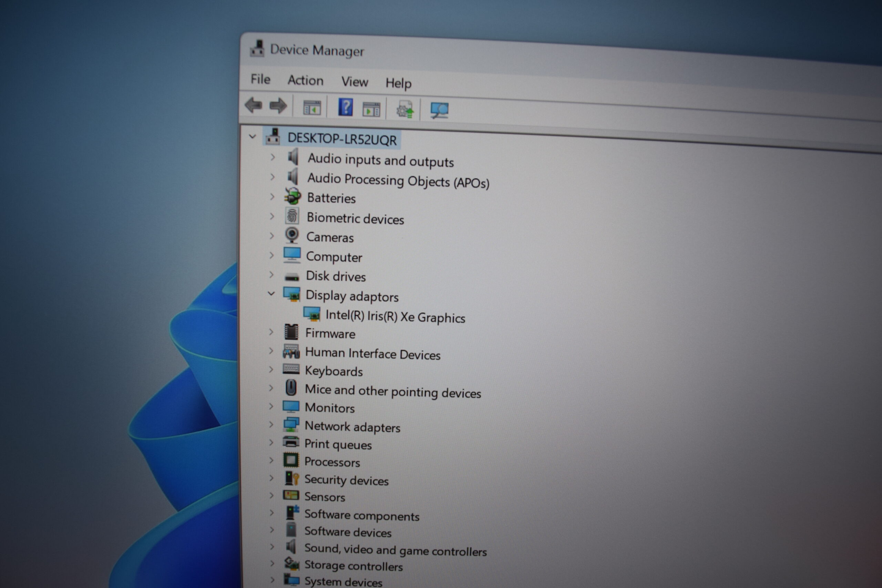Click the Forward arrow toolbar icon

(x=278, y=106)
